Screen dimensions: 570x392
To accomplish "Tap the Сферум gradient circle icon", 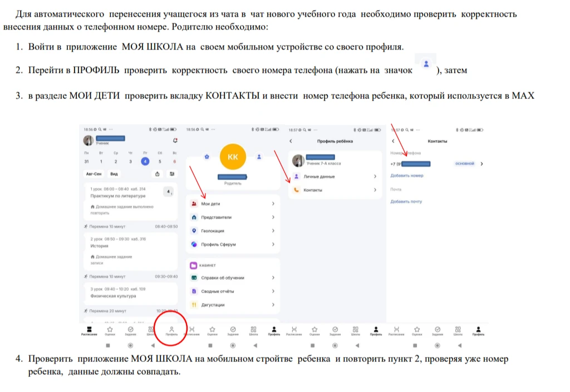I will click(194, 244).
